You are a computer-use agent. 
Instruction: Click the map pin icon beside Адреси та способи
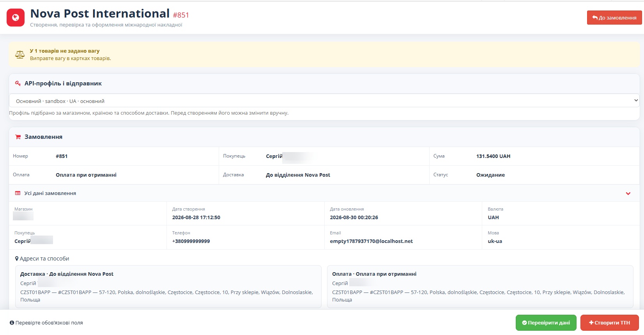click(x=17, y=259)
